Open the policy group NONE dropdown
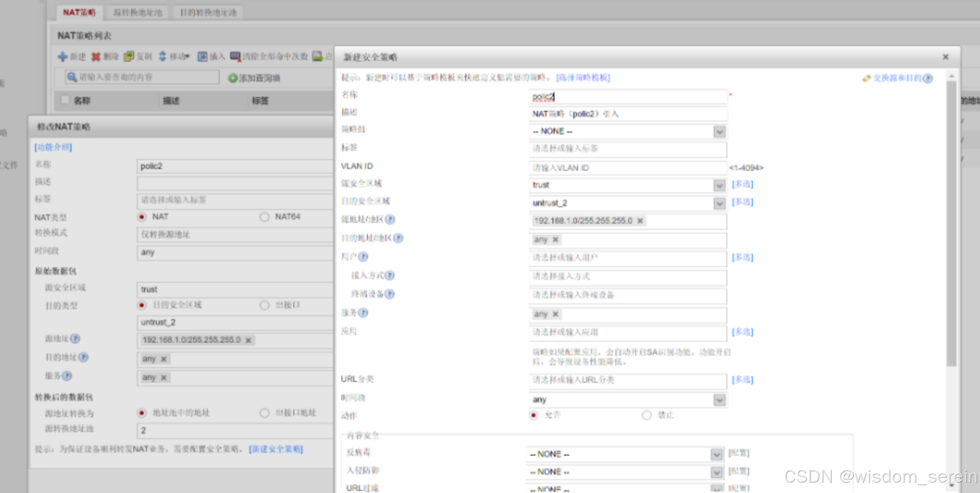The image size is (980, 493). click(x=719, y=132)
